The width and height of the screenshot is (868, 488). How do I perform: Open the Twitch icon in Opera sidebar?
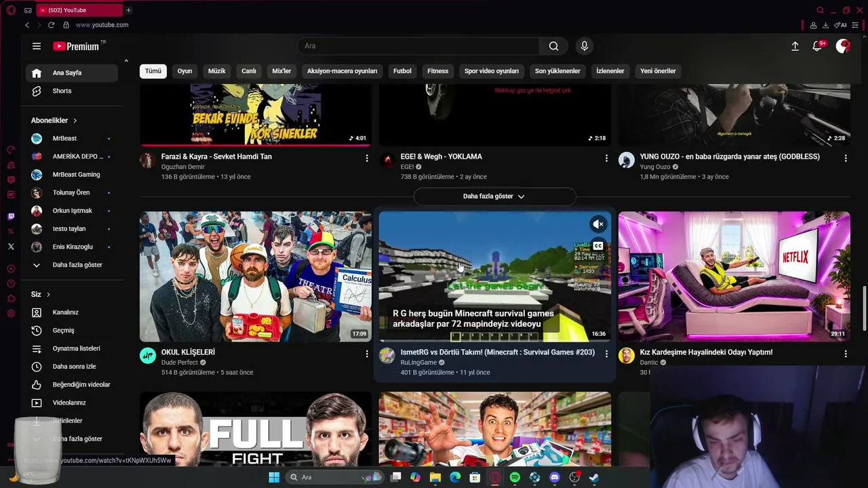(x=11, y=217)
